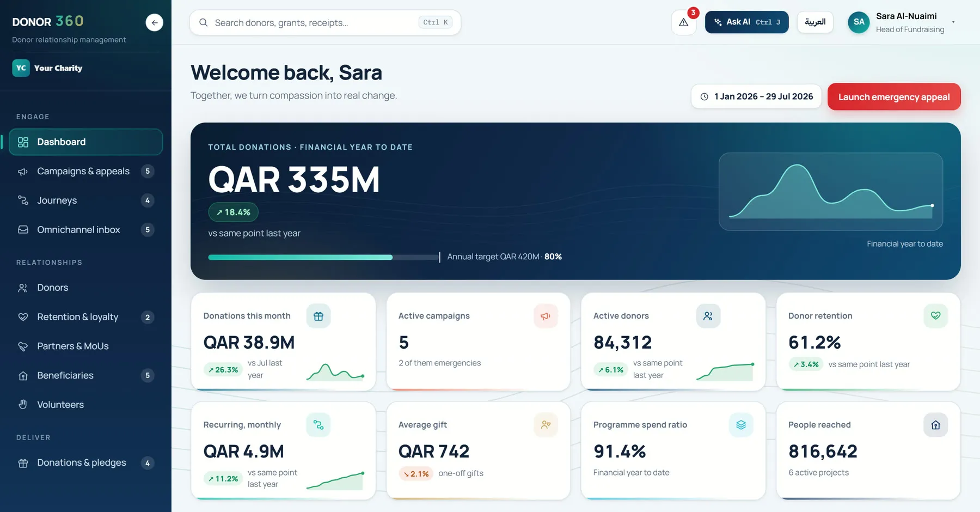980x512 pixels.
Task: Click the layers icon on Programme spend ratio
Action: tap(741, 425)
